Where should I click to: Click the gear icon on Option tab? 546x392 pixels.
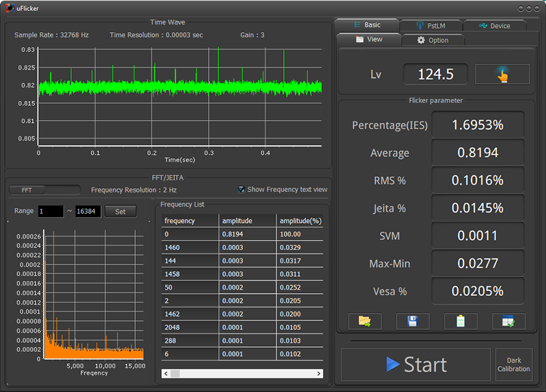[x=421, y=40]
